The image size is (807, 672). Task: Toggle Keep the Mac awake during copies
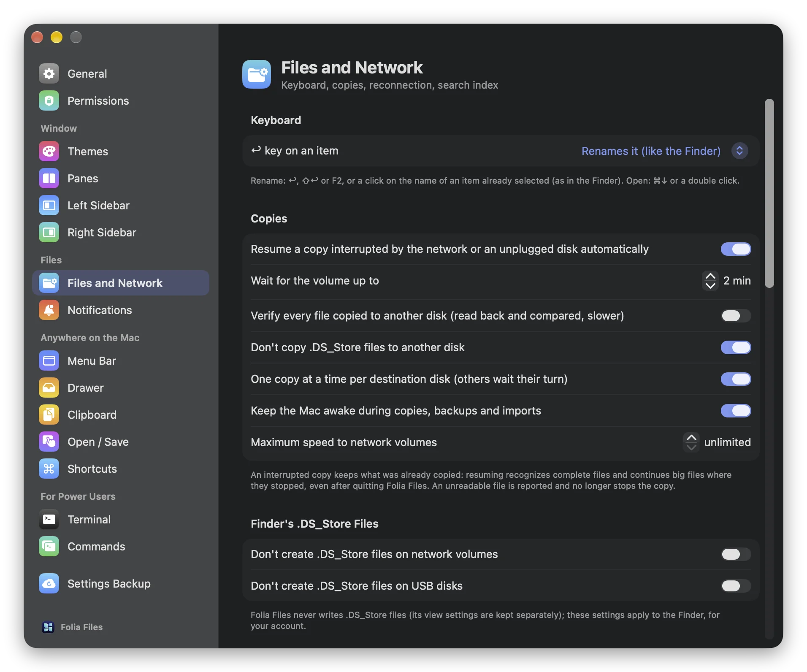pyautogui.click(x=736, y=411)
